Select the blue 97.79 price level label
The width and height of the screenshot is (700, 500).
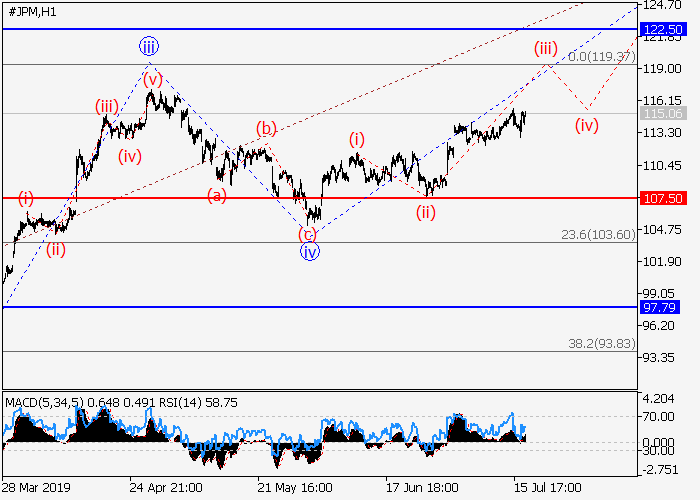tap(662, 307)
